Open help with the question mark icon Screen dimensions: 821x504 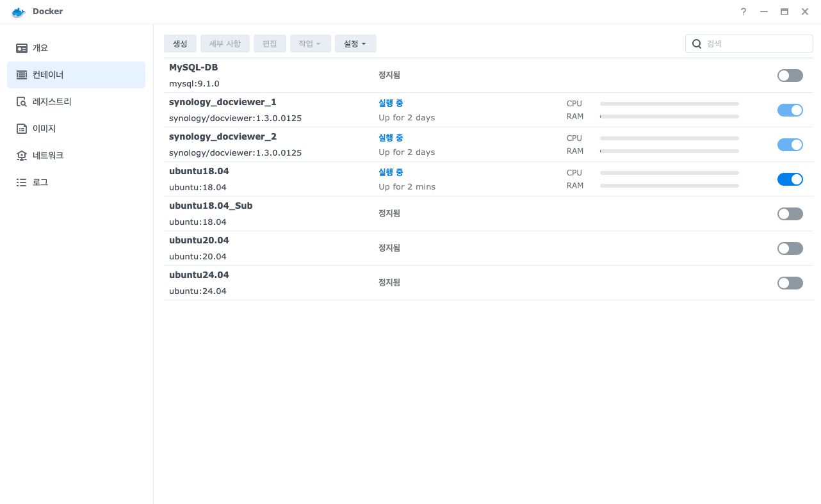coord(744,12)
